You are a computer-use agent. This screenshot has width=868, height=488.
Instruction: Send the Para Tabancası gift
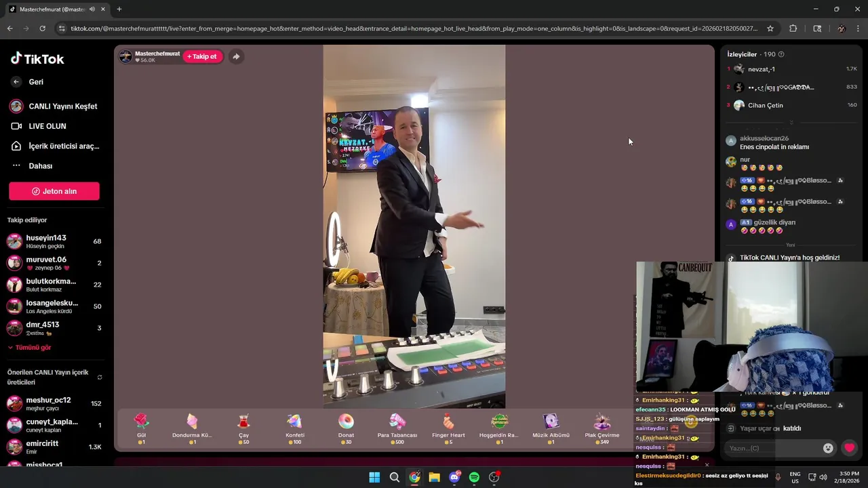click(x=397, y=429)
